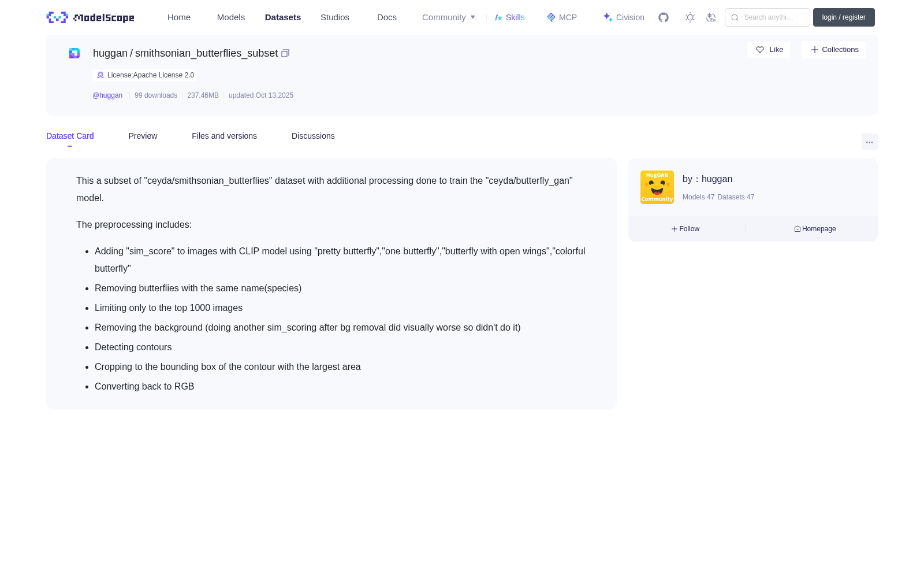Open the Datasets menu item
This screenshot has height=578, width=924.
click(283, 17)
